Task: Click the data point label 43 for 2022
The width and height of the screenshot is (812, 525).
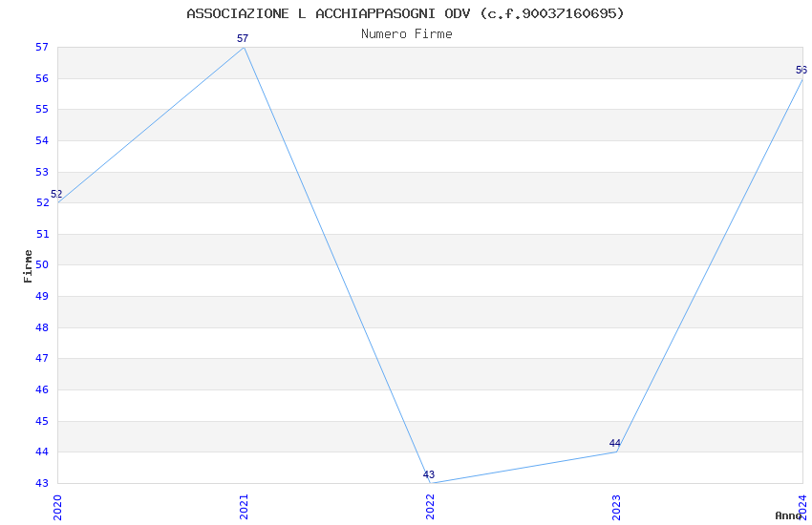Action: [429, 474]
